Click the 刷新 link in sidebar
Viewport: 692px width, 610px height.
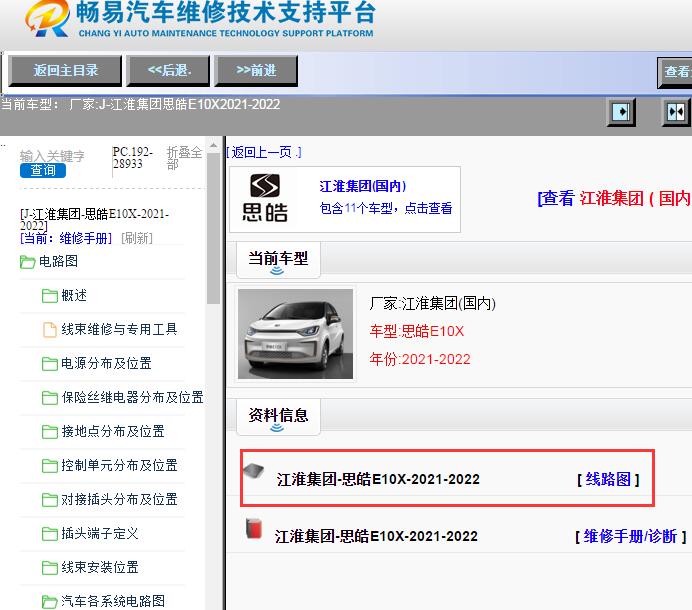coord(137,238)
